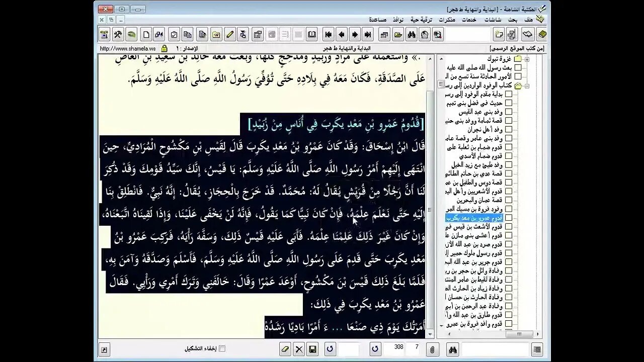Click the lock icon next to shamela URL
644x362 pixels.
click(164, 48)
